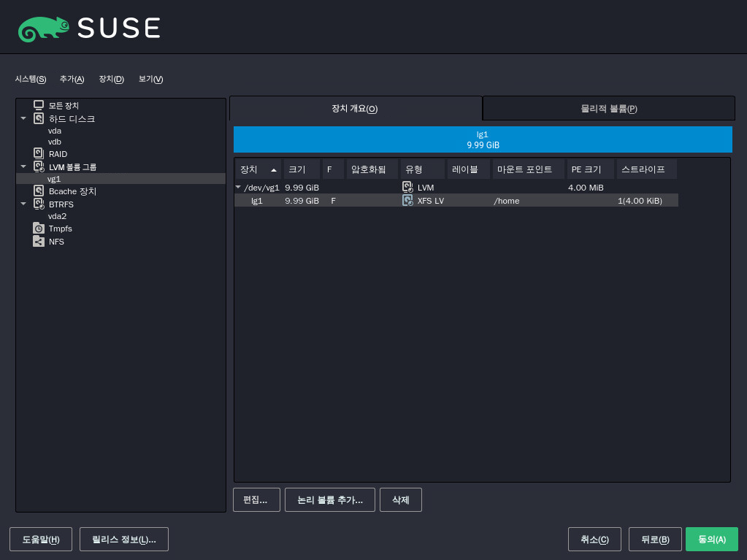This screenshot has width=747, height=560.
Task: Click the blue lg1 volume bar
Action: pyautogui.click(x=483, y=139)
